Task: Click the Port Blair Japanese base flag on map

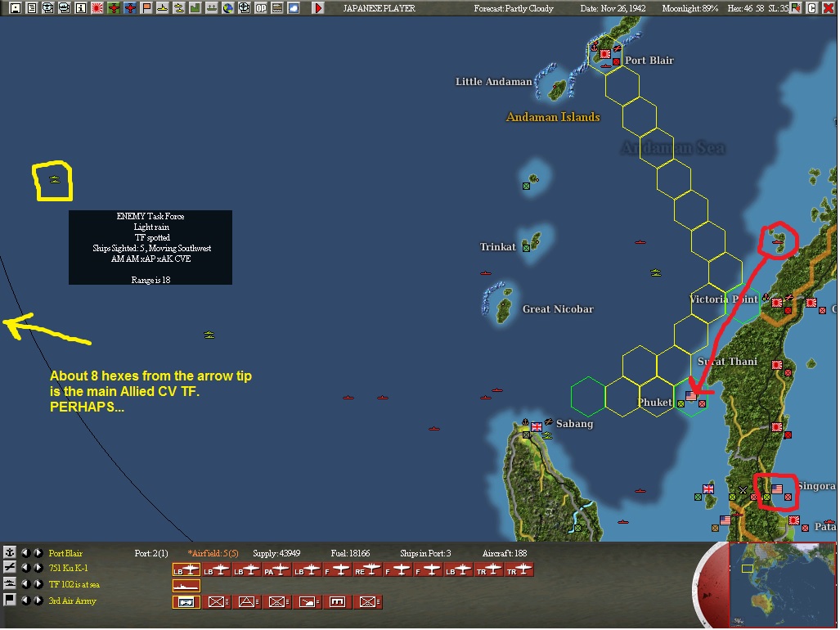Action: [604, 53]
